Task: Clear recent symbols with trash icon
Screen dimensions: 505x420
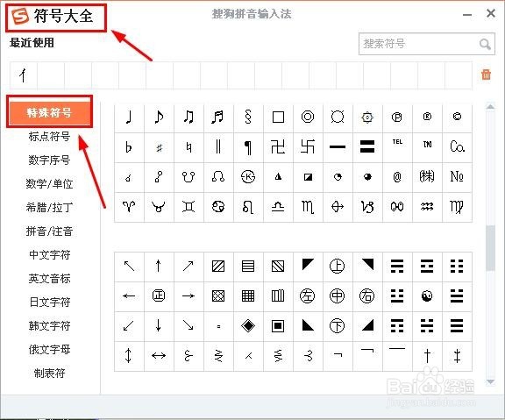Action: (x=486, y=75)
